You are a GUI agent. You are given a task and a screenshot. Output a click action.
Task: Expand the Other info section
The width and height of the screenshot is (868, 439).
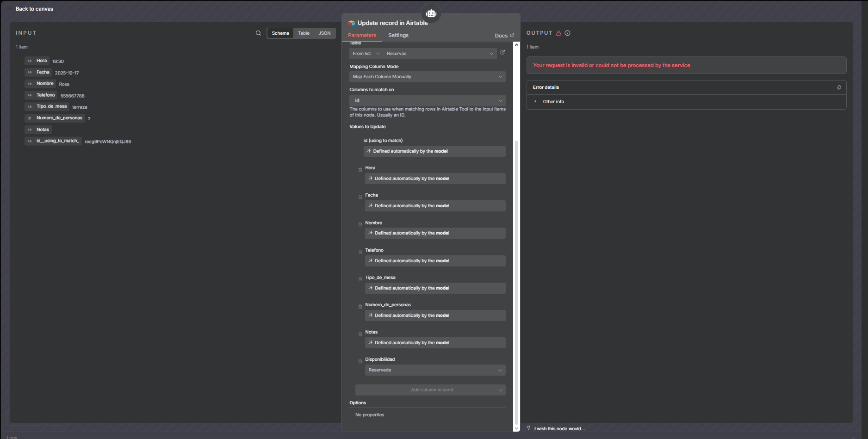553,102
